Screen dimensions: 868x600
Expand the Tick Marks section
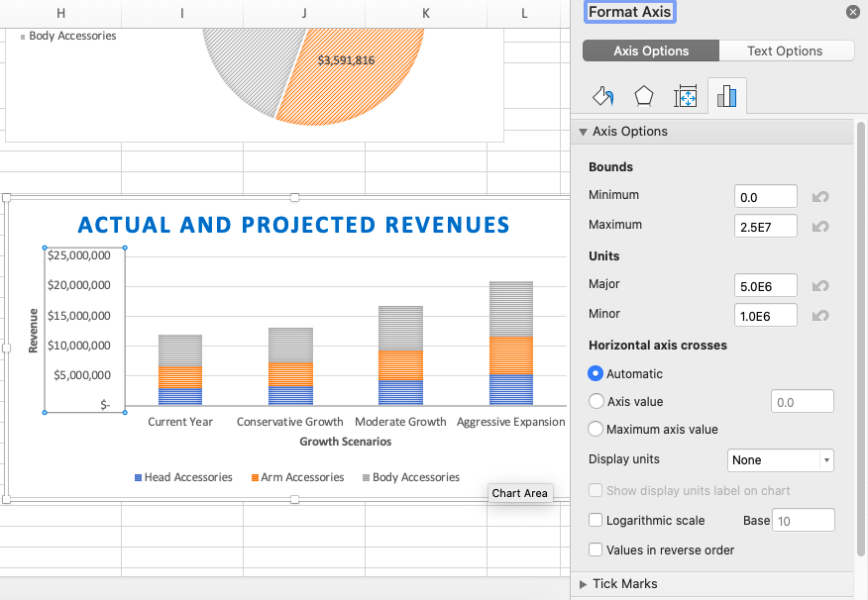[x=584, y=584]
